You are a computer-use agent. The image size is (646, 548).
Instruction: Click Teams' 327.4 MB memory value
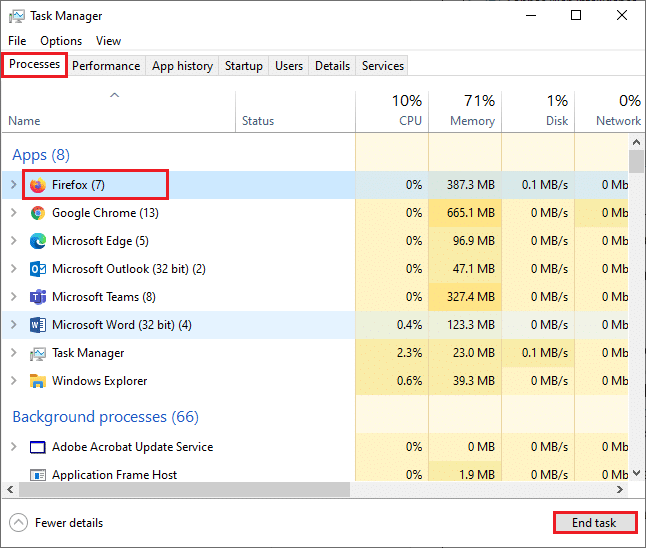coord(470,297)
